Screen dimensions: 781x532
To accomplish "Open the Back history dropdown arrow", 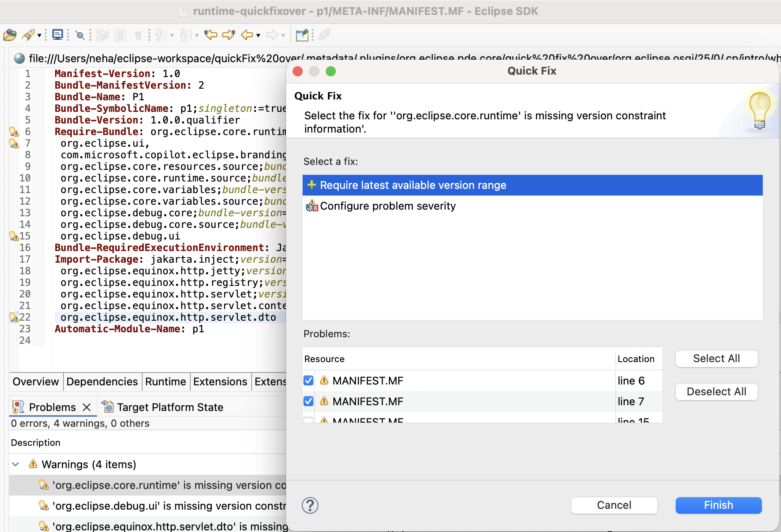I will 258,36.
